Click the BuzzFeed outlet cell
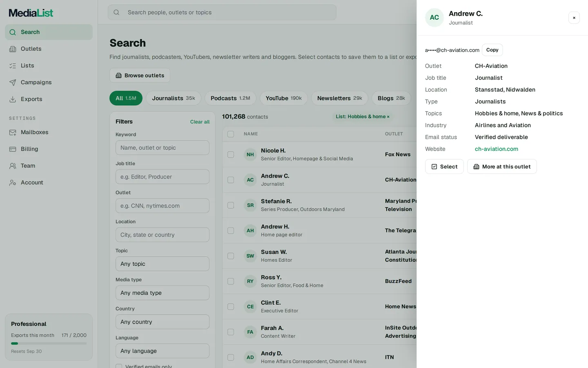588x368 pixels. coord(399,281)
